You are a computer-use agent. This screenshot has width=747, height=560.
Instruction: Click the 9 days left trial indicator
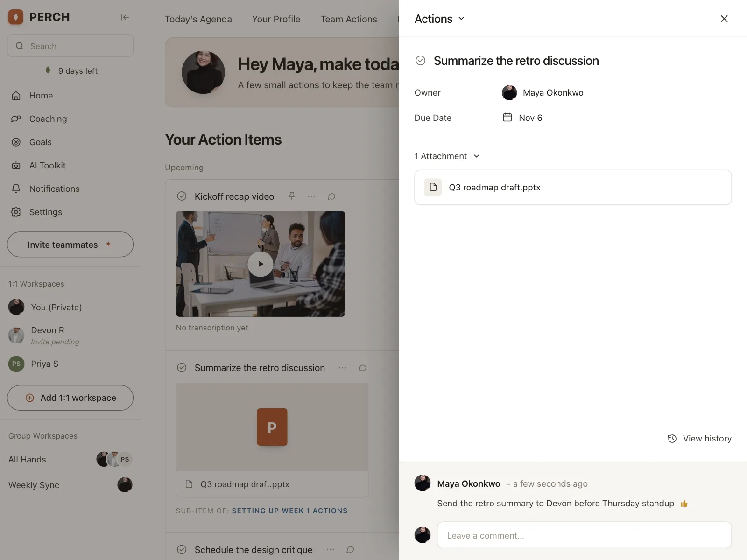tap(71, 70)
